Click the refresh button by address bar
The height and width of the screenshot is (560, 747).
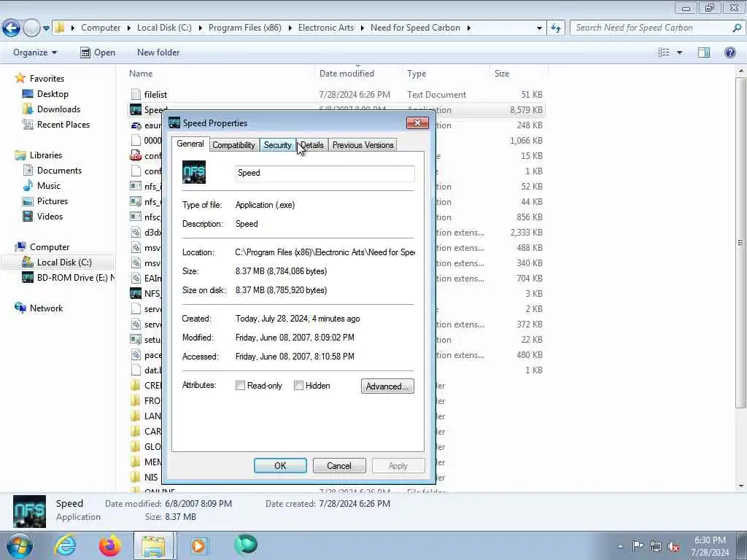556,28
